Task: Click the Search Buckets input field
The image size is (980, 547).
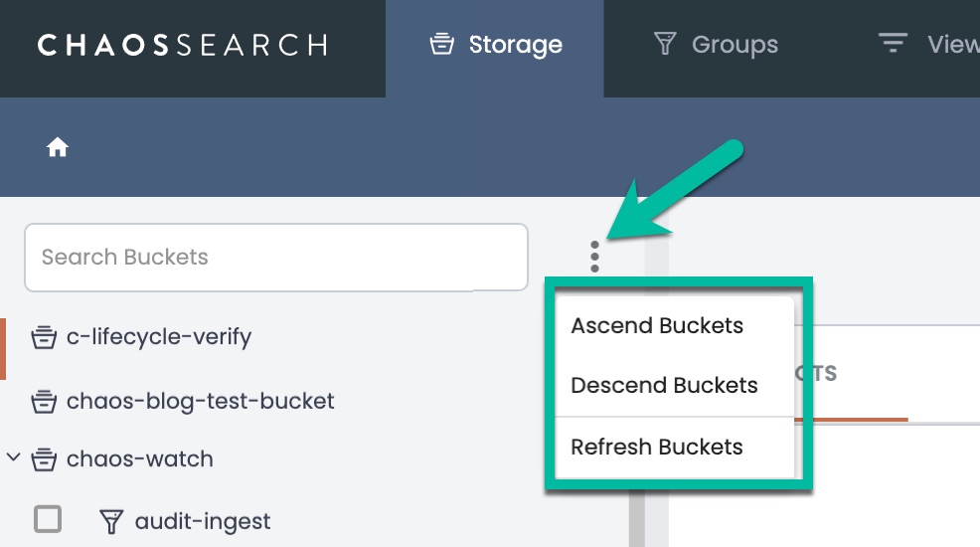Action: click(275, 257)
